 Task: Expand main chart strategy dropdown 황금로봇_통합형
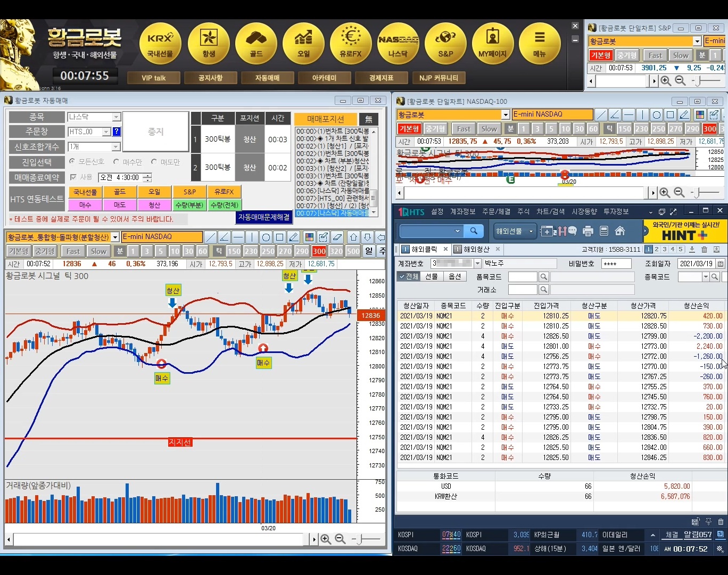115,237
